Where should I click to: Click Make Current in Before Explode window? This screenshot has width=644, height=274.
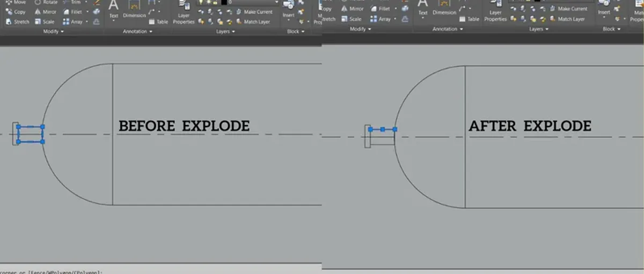pos(254,12)
